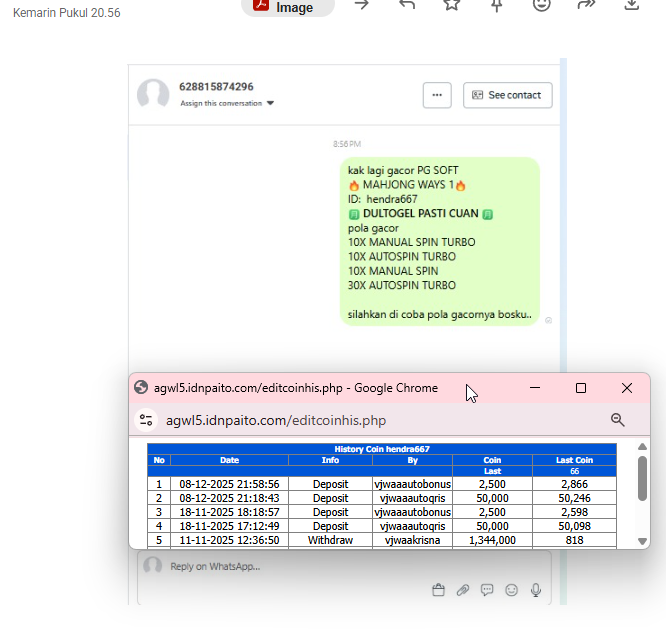Open the shopping bag icon in reply box

pyautogui.click(x=438, y=590)
